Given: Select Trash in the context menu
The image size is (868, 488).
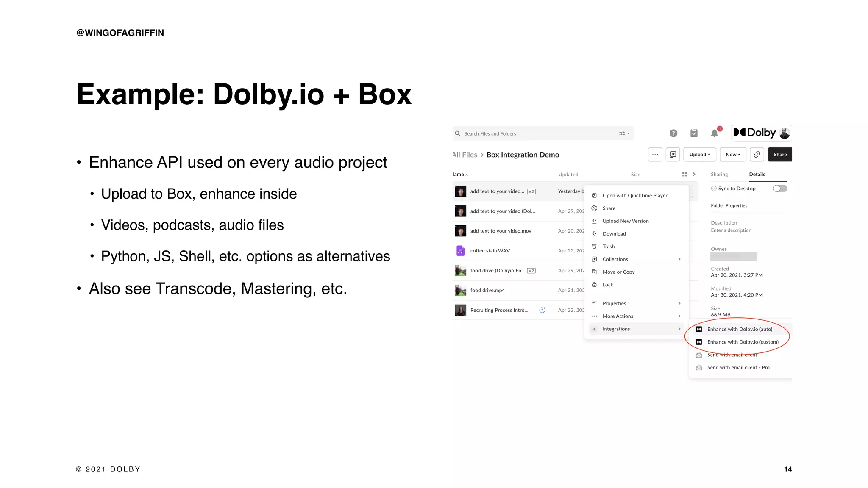Looking at the screenshot, I should pos(637,247).
